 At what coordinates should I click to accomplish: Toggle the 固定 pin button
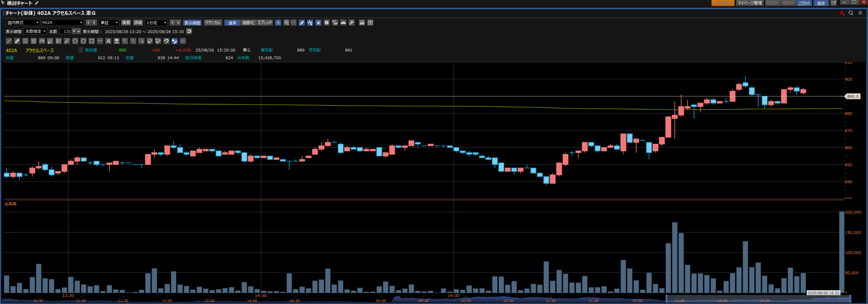(x=821, y=3)
